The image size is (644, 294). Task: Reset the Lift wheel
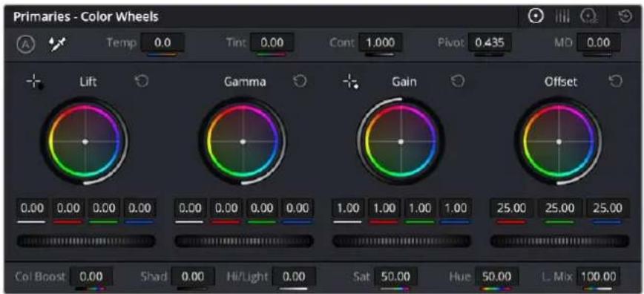pos(142,82)
